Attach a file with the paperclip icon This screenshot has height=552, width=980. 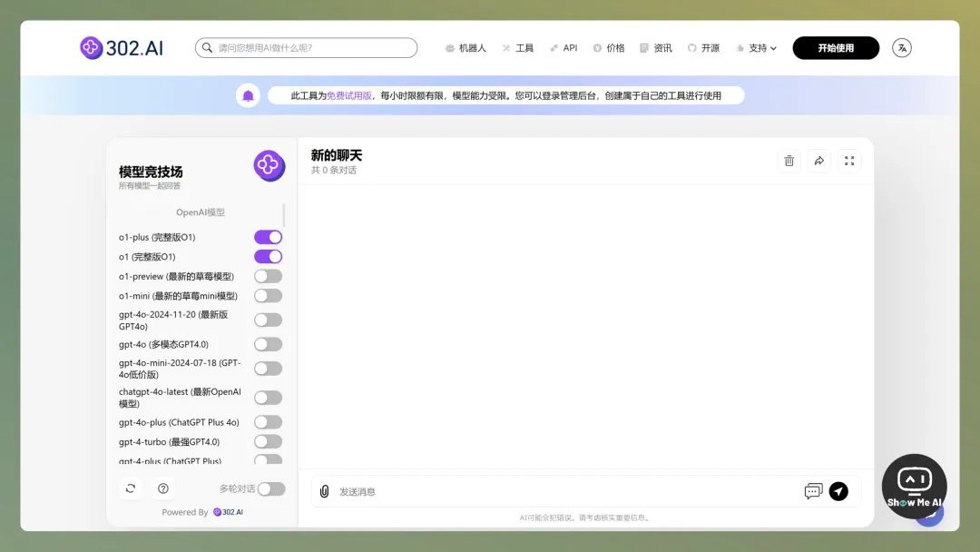coord(324,491)
